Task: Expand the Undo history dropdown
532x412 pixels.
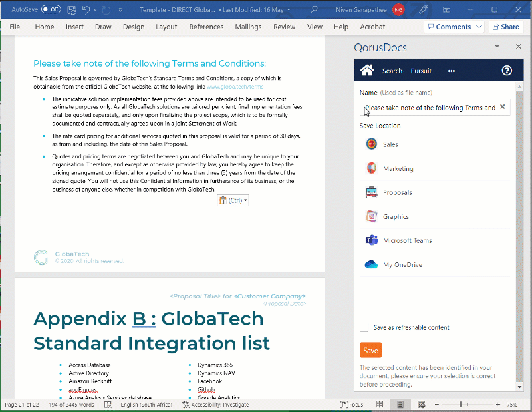Action: pyautogui.click(x=95, y=10)
